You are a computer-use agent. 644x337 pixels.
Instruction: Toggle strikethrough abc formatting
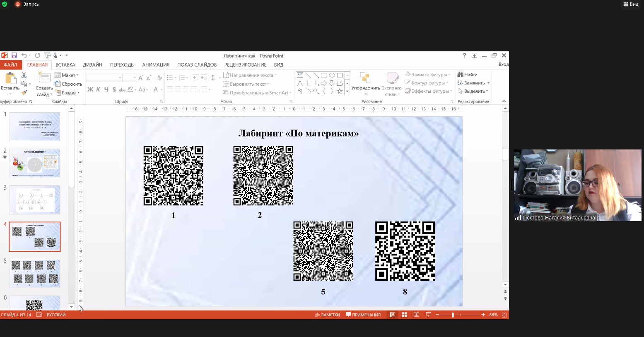click(x=122, y=89)
